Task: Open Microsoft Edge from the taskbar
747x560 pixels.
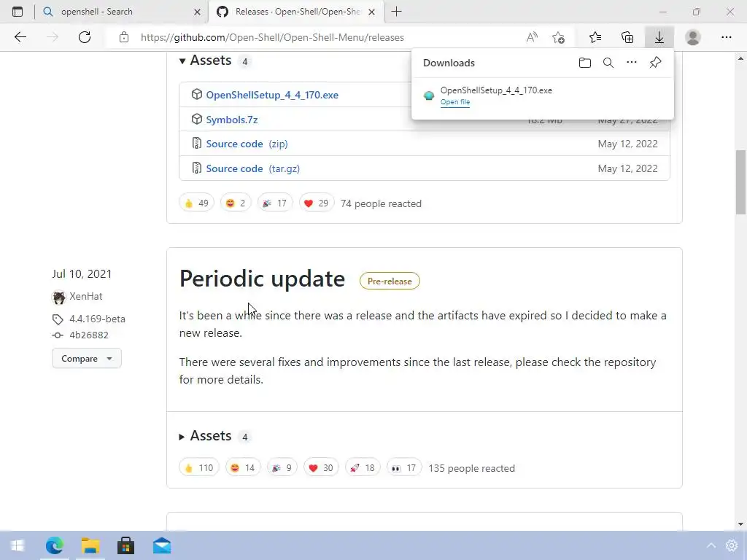Action: click(x=54, y=545)
